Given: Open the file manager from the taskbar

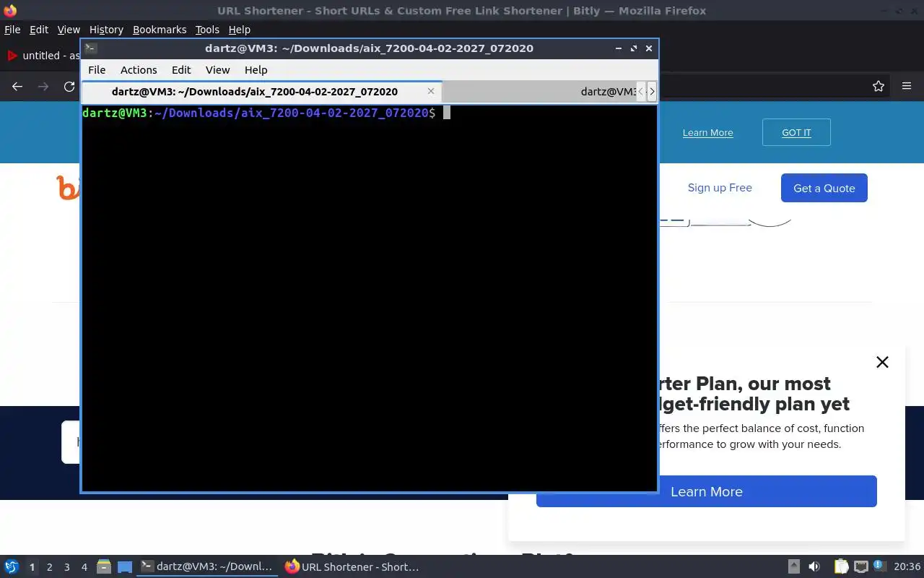Looking at the screenshot, I should [104, 567].
